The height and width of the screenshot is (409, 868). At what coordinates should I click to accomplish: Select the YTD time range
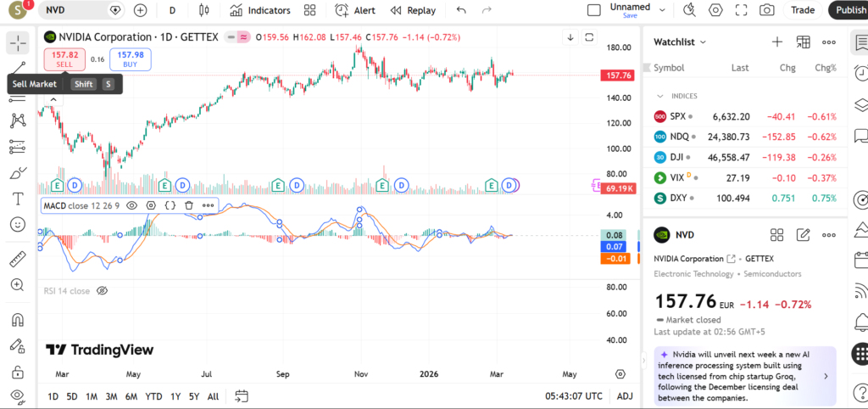click(153, 396)
